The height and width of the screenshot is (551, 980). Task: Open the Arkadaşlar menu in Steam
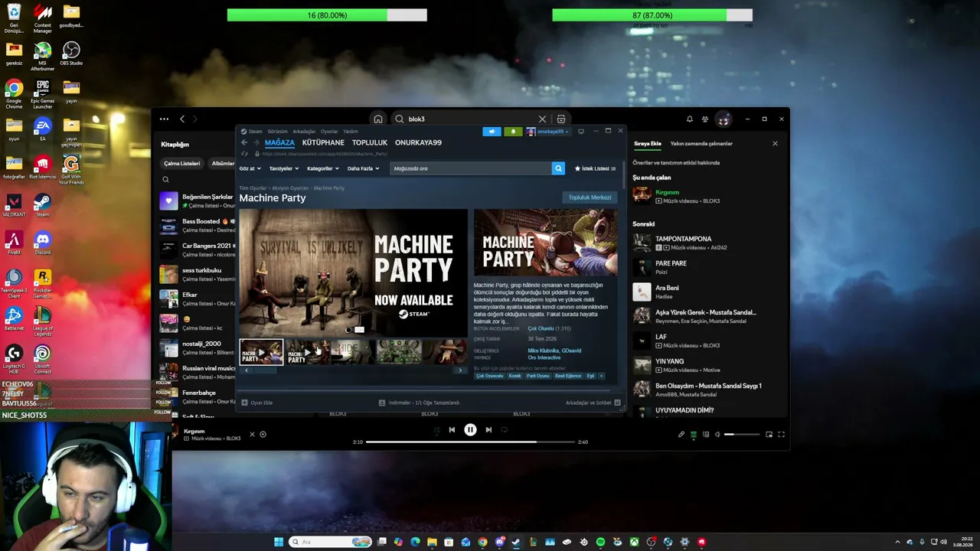coord(304,131)
